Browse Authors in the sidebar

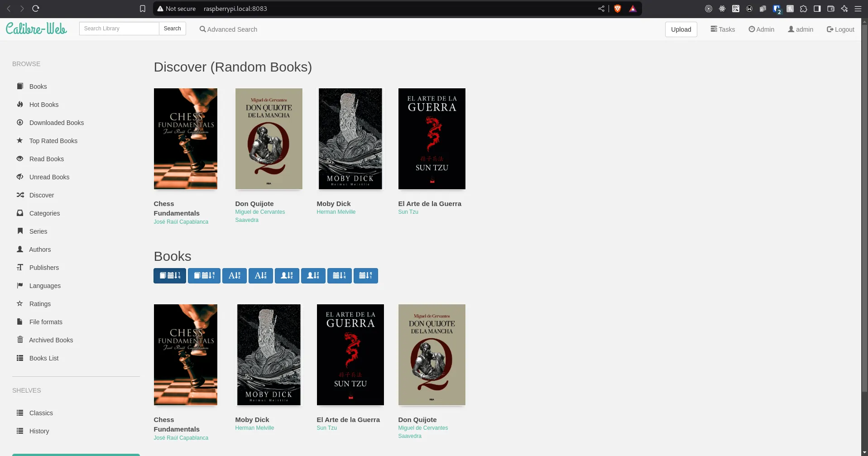pos(40,250)
